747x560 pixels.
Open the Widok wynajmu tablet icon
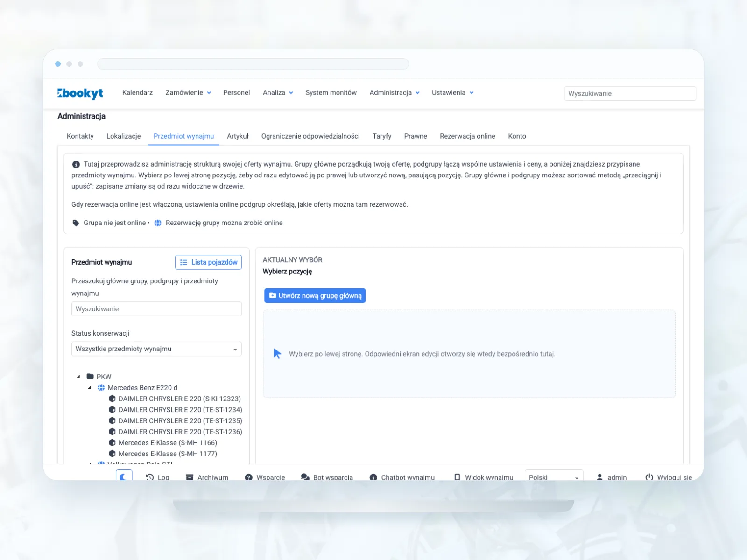pos(458,477)
